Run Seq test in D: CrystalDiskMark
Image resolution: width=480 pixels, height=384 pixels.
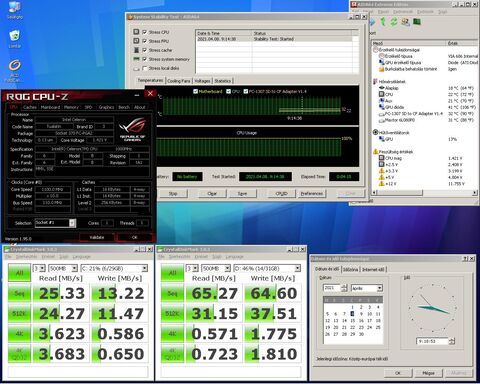coord(172,293)
